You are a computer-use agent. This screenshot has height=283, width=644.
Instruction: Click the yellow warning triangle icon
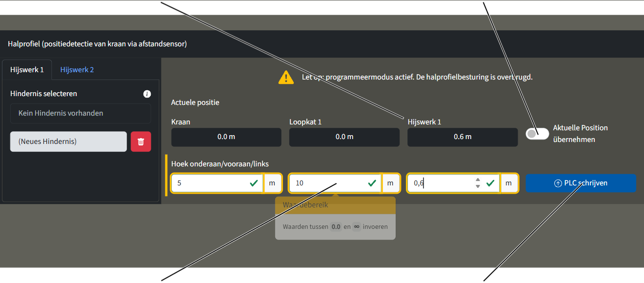tap(286, 77)
